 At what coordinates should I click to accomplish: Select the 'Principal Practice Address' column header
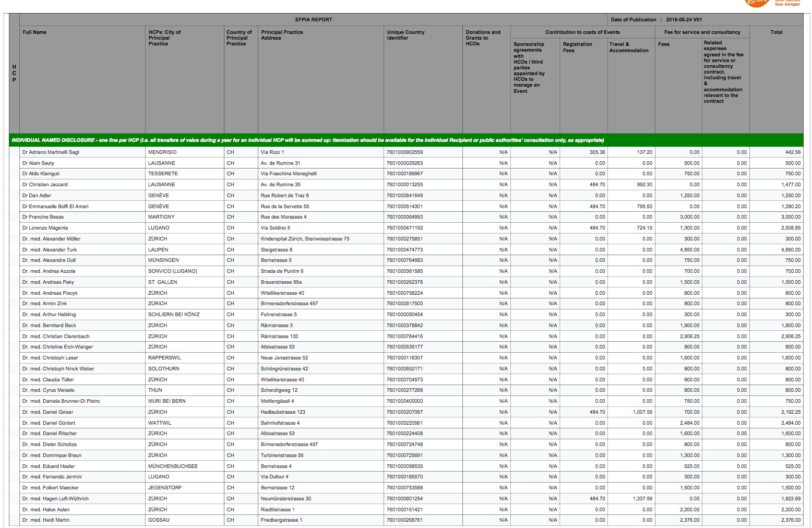click(282, 35)
